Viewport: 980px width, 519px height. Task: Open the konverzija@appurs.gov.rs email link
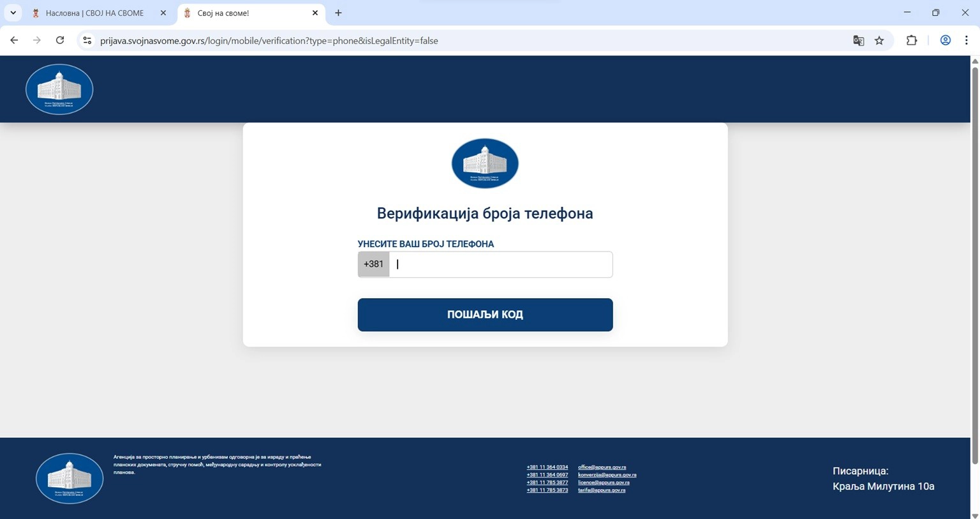click(x=607, y=475)
